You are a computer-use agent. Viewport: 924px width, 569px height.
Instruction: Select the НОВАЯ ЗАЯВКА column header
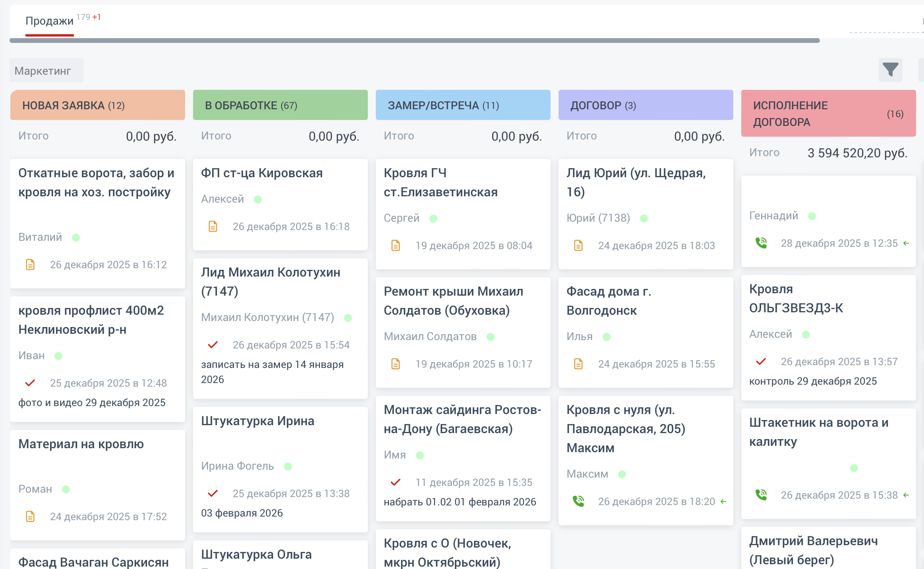(x=97, y=105)
